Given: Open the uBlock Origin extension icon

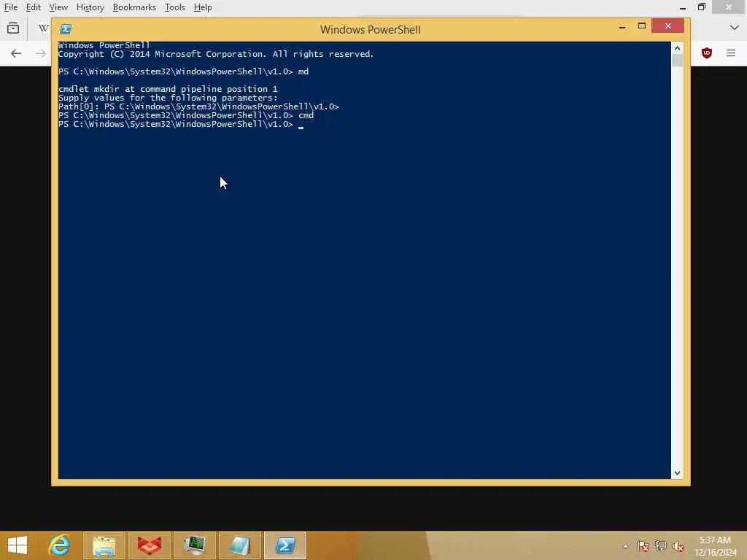Looking at the screenshot, I should pos(706,52).
